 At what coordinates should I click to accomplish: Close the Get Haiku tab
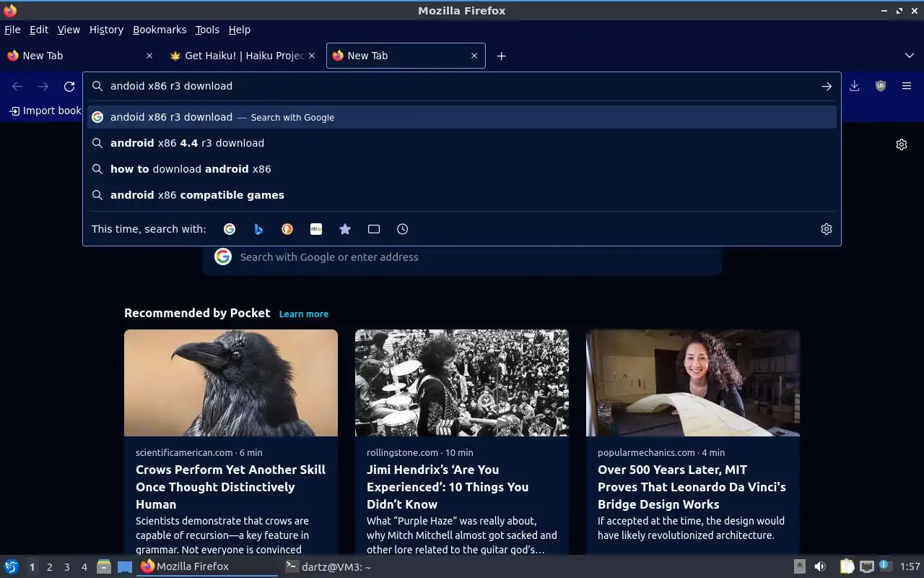tap(312, 56)
